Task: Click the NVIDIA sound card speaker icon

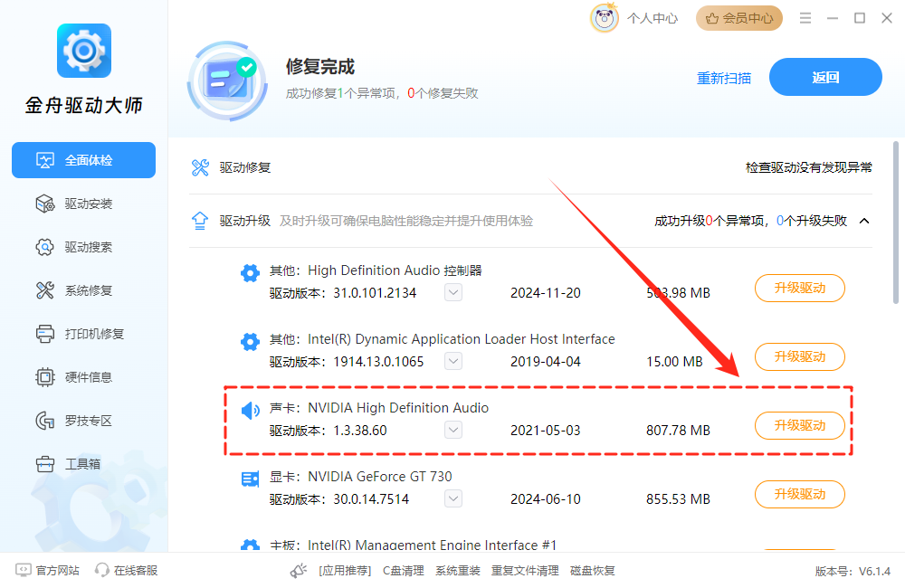Action: [x=250, y=412]
